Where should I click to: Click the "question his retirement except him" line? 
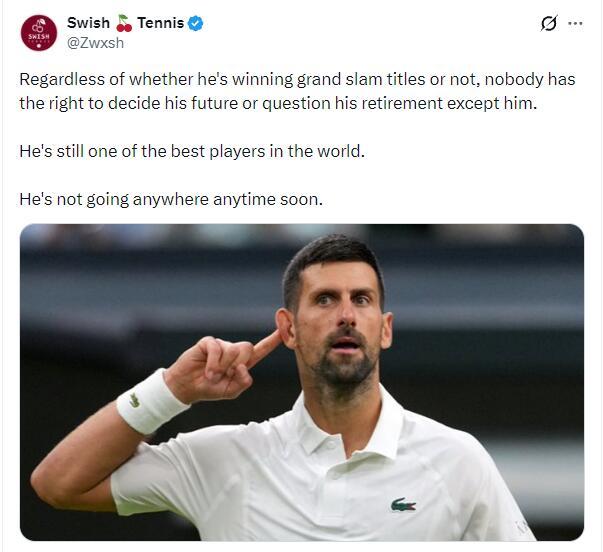click(400, 103)
